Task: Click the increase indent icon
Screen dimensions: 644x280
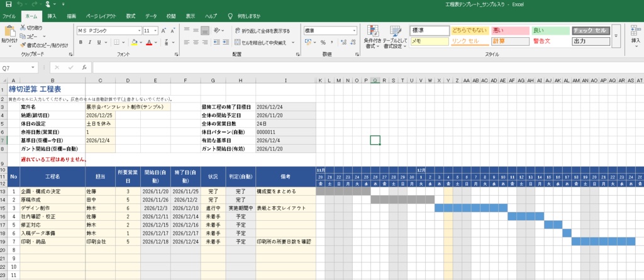Action: click(225, 42)
